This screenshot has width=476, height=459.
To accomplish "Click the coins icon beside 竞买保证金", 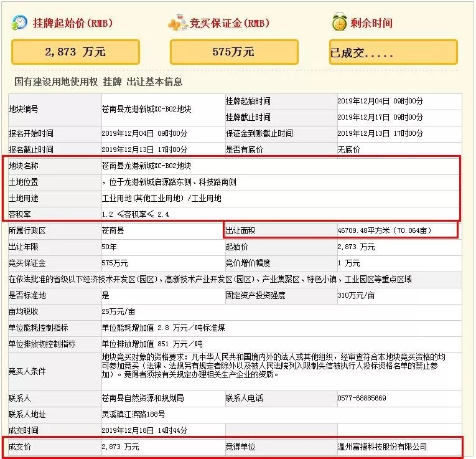I will (178, 23).
